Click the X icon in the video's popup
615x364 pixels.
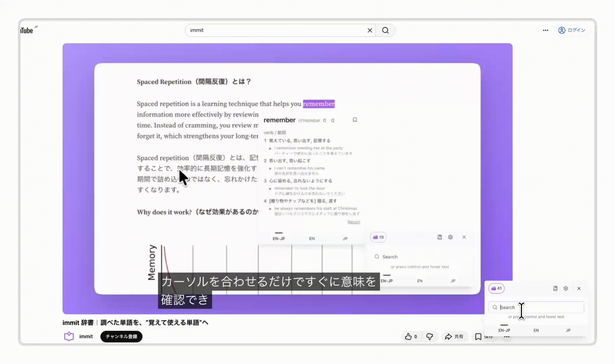[464, 237]
